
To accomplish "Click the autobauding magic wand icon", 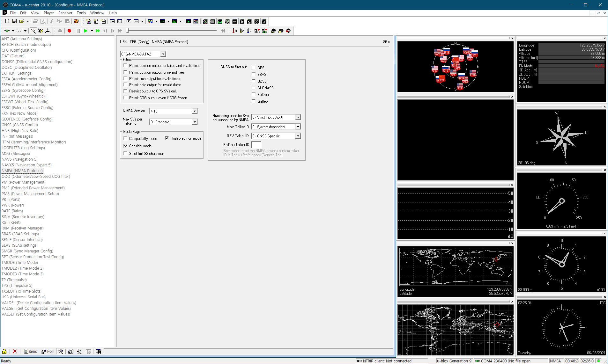I will tap(33, 31).
